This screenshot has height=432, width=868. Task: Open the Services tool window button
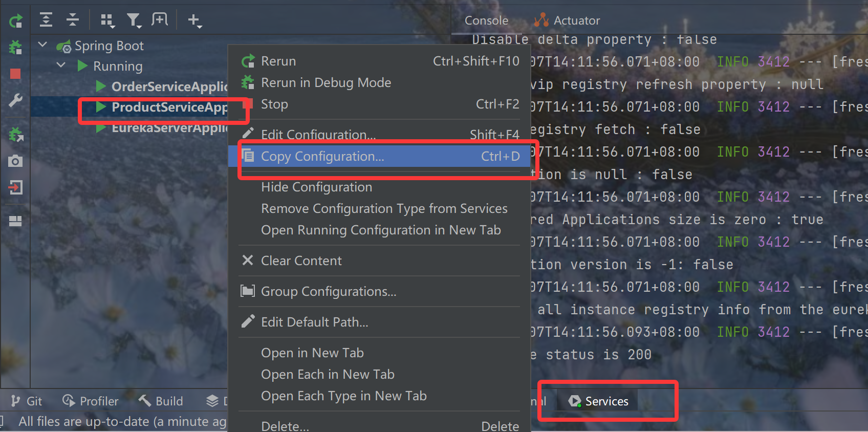[x=598, y=401]
